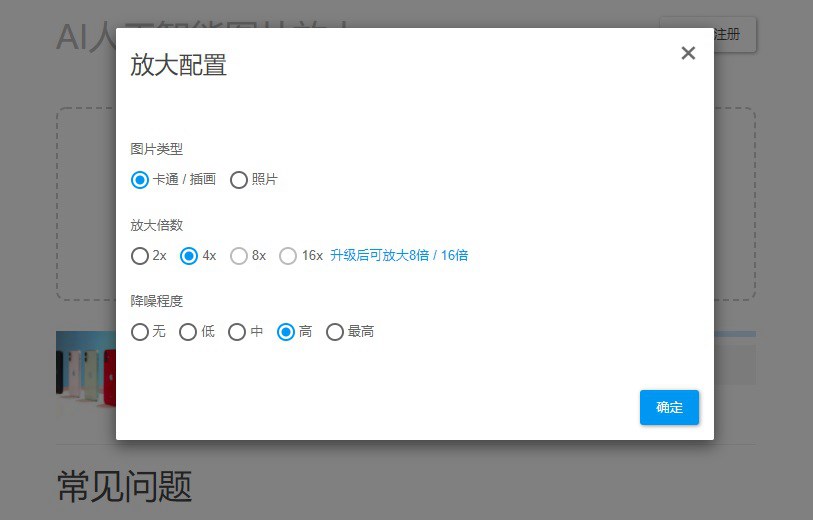
Task: Select 4x magnification option
Action: 189,256
